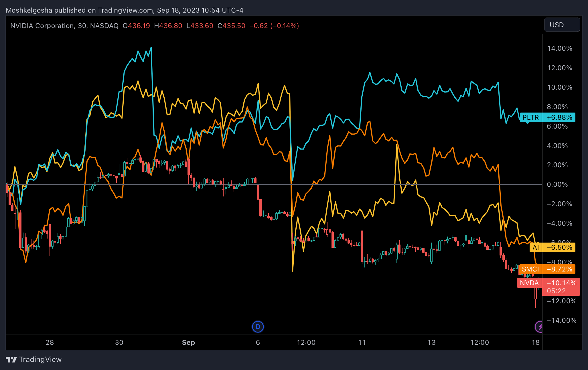This screenshot has width=588, height=370.
Task: Click the 13 date label on time axis
Action: coord(431,343)
